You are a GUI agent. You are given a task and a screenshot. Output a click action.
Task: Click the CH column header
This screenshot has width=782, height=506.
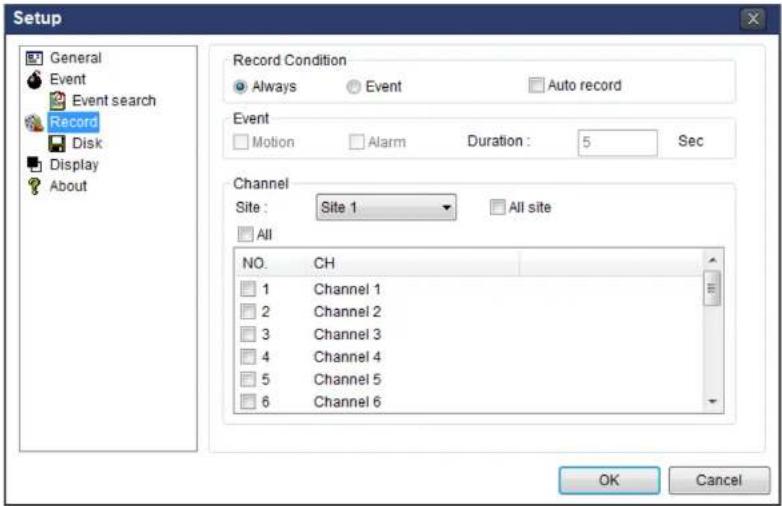tap(414, 263)
